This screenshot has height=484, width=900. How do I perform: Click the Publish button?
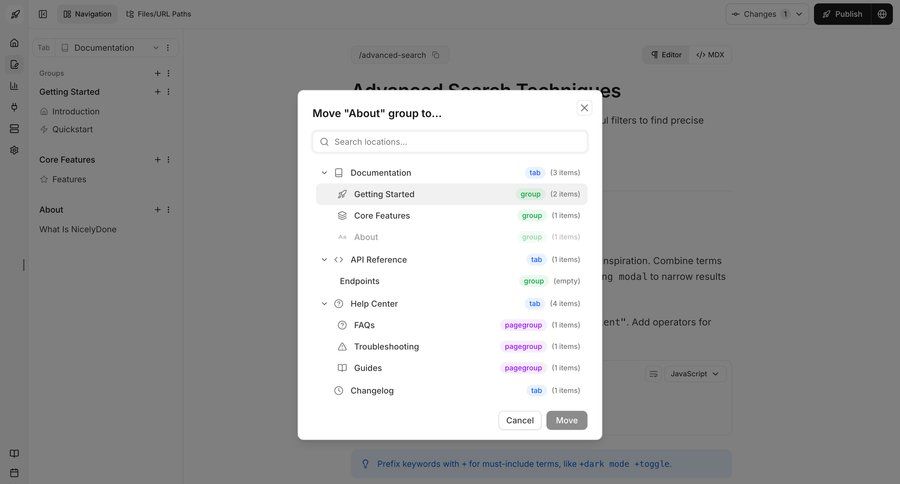[x=841, y=14]
